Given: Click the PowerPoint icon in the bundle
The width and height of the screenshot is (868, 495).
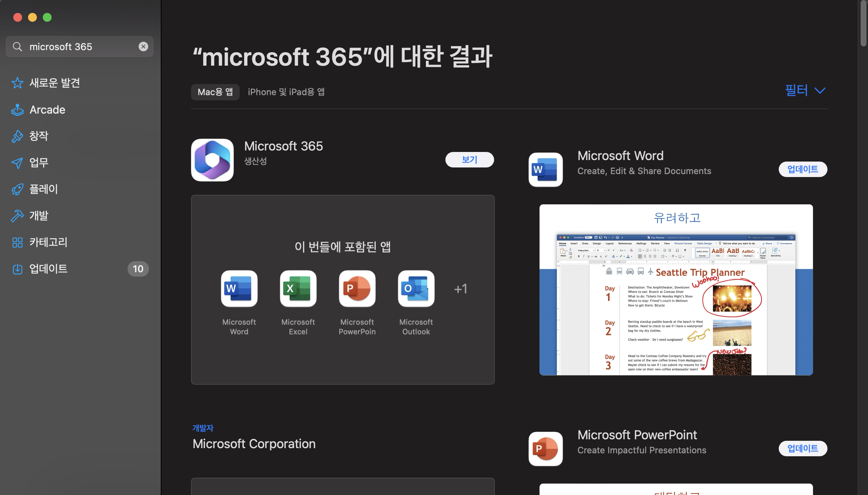Looking at the screenshot, I should pos(357,289).
